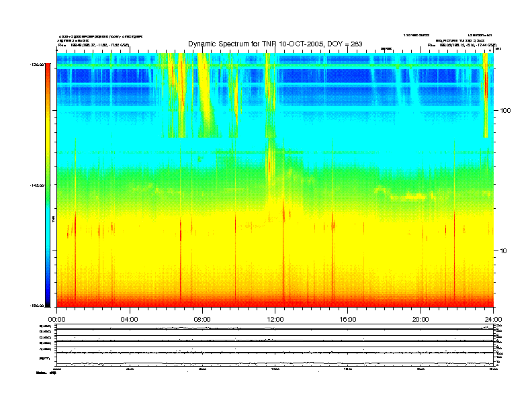This screenshot has height=411, width=532.
Task: Click the 20:00 time axis label
Action: click(420, 320)
